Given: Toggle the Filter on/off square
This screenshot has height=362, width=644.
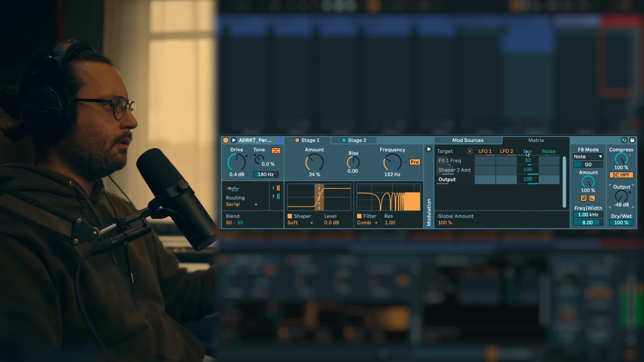Looking at the screenshot, I should pyautogui.click(x=359, y=216).
